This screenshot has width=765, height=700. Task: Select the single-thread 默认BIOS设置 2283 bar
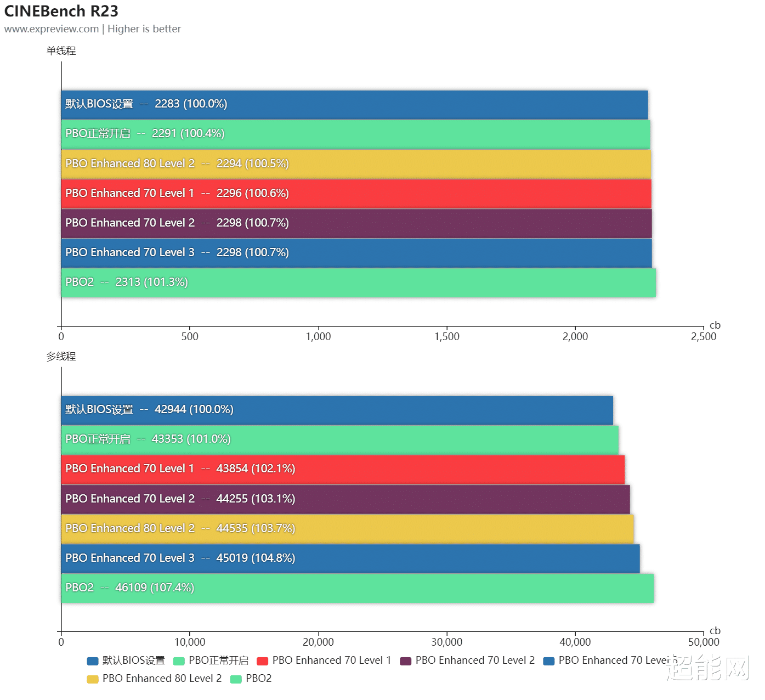(354, 104)
